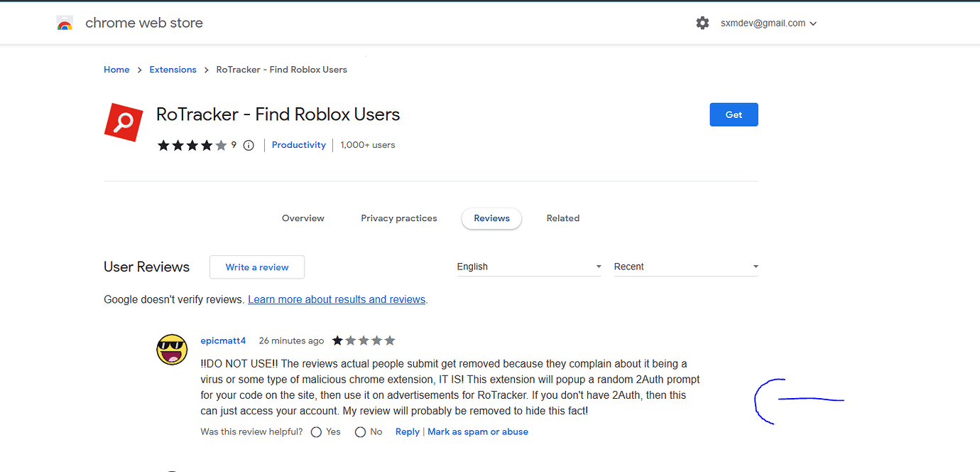Expand the sxmdev@gmail.com account dropdown
980x472 pixels.
coord(768,23)
